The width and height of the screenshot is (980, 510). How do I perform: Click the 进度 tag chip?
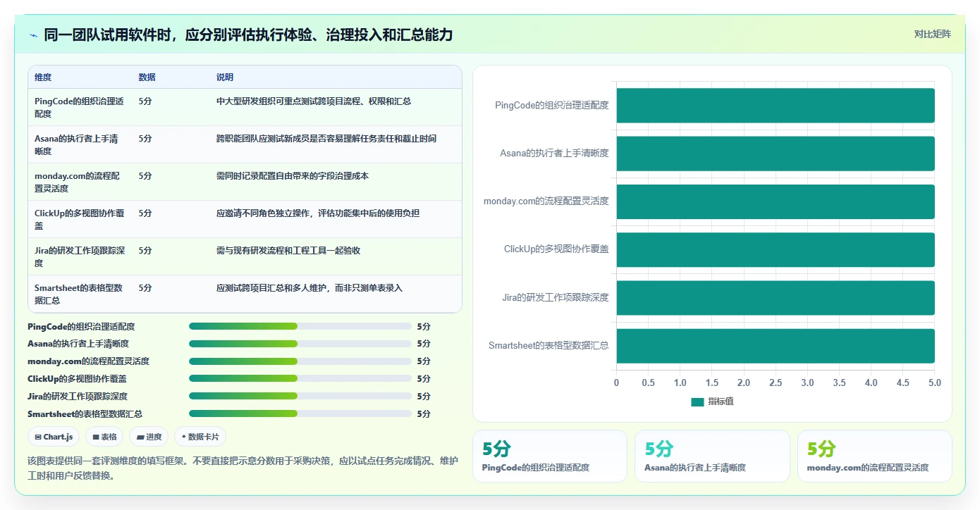(x=149, y=437)
